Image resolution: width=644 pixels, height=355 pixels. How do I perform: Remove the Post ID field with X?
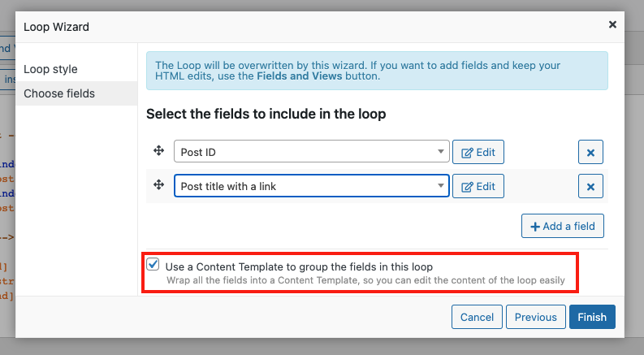(x=590, y=152)
